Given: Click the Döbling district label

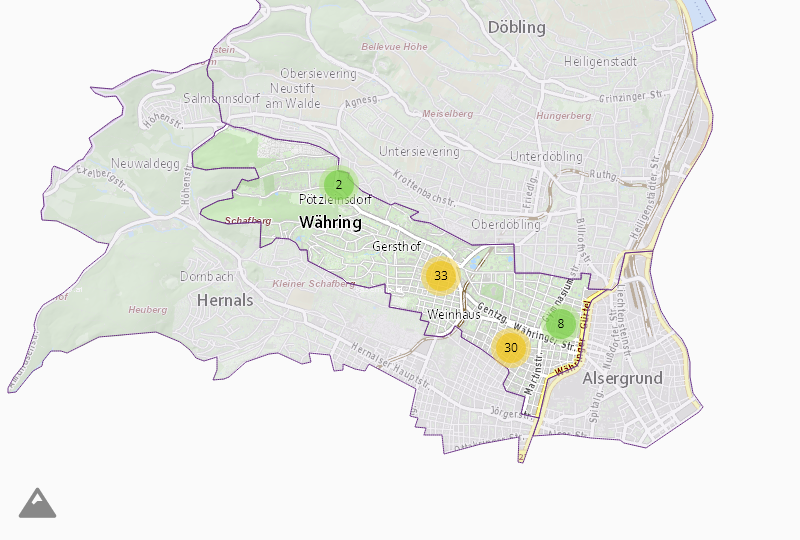Looking at the screenshot, I should pos(517,27).
